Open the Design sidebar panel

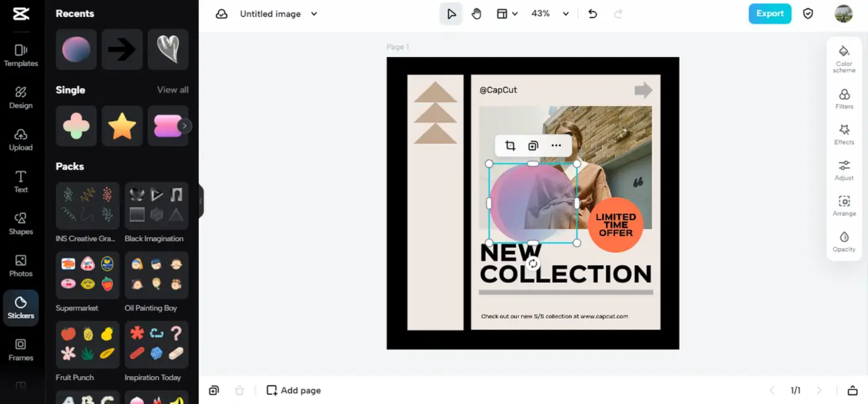[x=21, y=97]
